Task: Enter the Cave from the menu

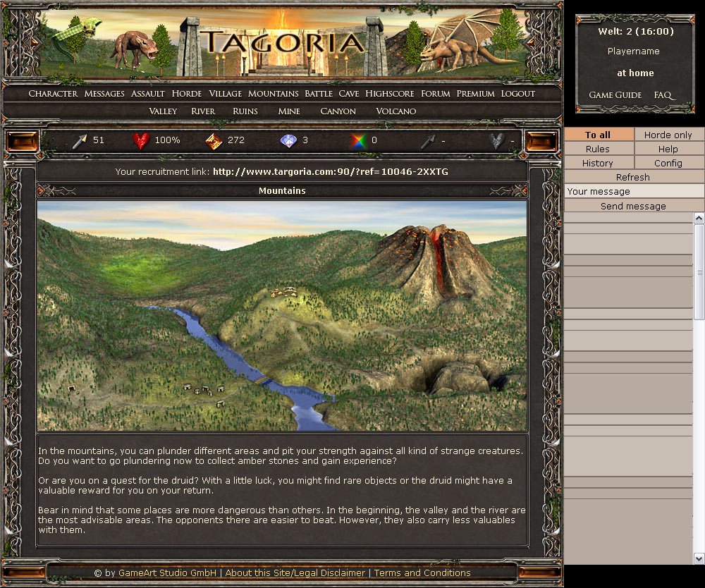Action: pyautogui.click(x=349, y=94)
